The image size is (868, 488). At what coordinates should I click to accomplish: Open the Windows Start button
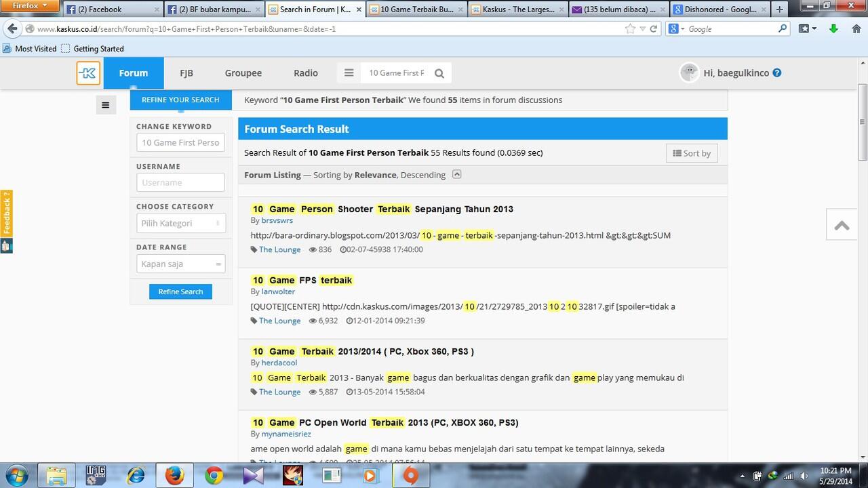pyautogui.click(x=16, y=475)
